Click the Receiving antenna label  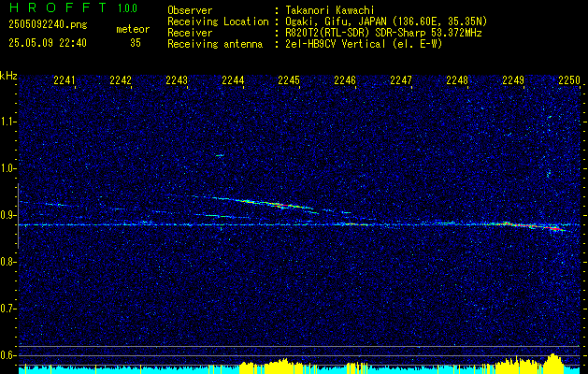coord(215,44)
